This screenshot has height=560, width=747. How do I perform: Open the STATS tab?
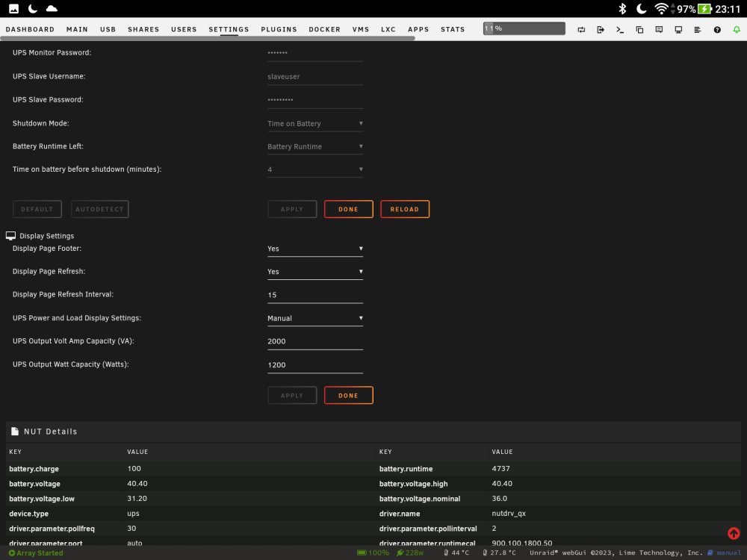click(453, 30)
